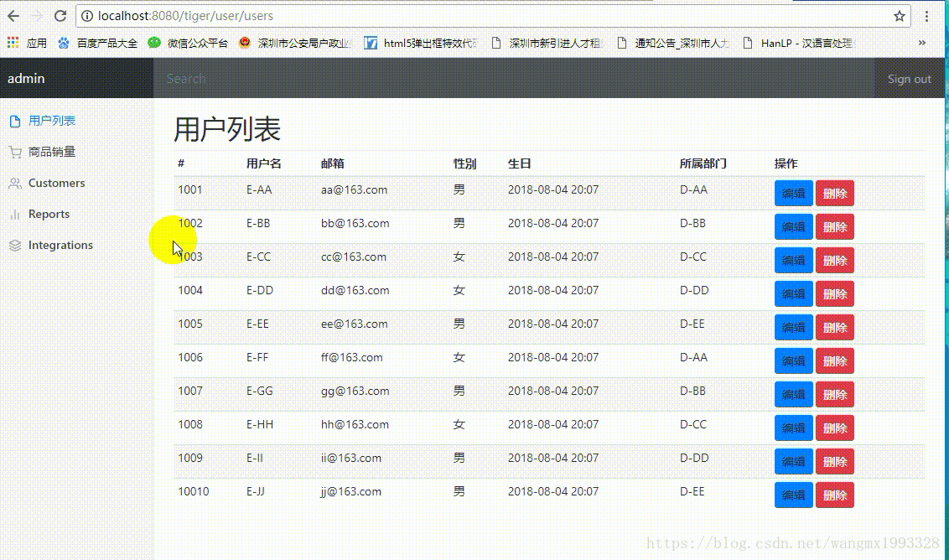
Task: Delete user 10010 with the 删除 button
Action: point(835,495)
